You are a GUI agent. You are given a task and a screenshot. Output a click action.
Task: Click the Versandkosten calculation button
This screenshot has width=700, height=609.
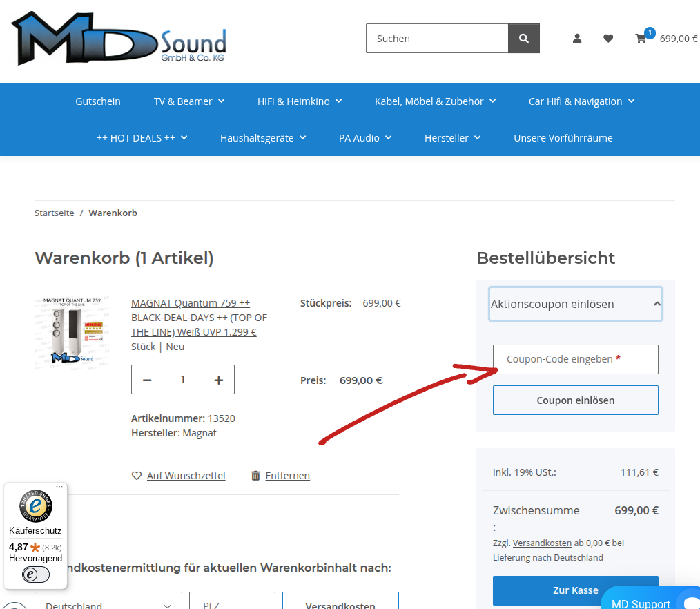pos(340,601)
